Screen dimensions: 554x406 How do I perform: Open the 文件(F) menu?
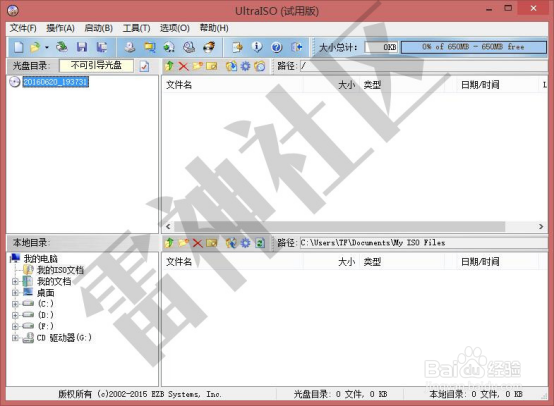coord(23,28)
